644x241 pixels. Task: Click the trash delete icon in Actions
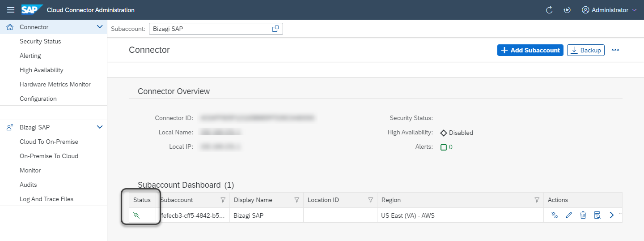click(583, 215)
